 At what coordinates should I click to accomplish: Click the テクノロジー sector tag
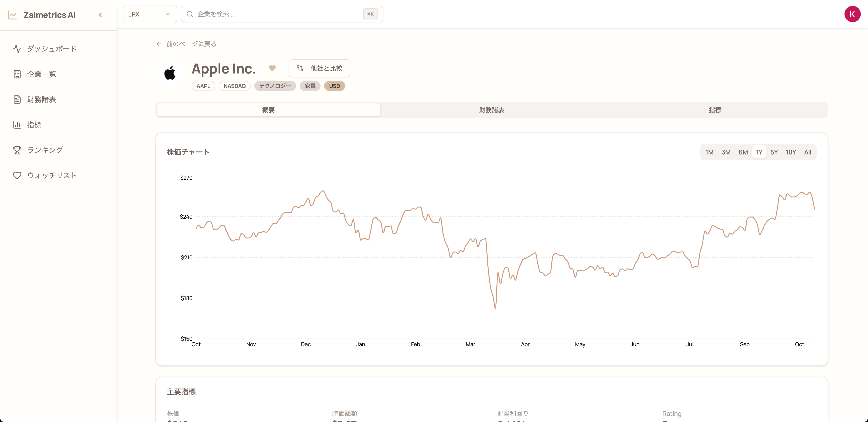pyautogui.click(x=275, y=86)
